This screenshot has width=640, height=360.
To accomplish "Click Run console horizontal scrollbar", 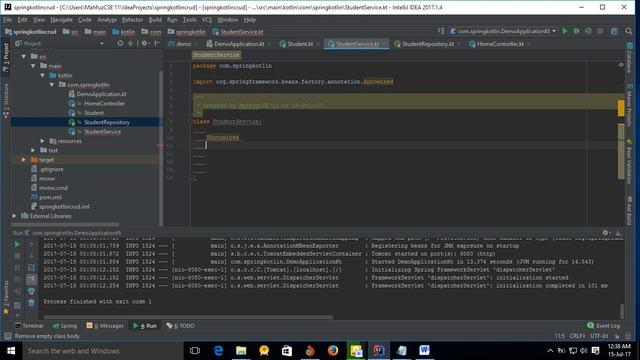I will (x=189, y=317).
